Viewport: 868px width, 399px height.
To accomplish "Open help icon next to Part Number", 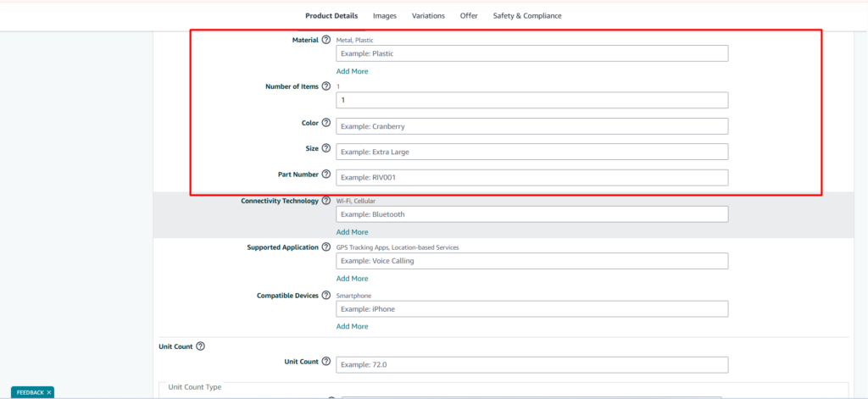I will (x=326, y=175).
